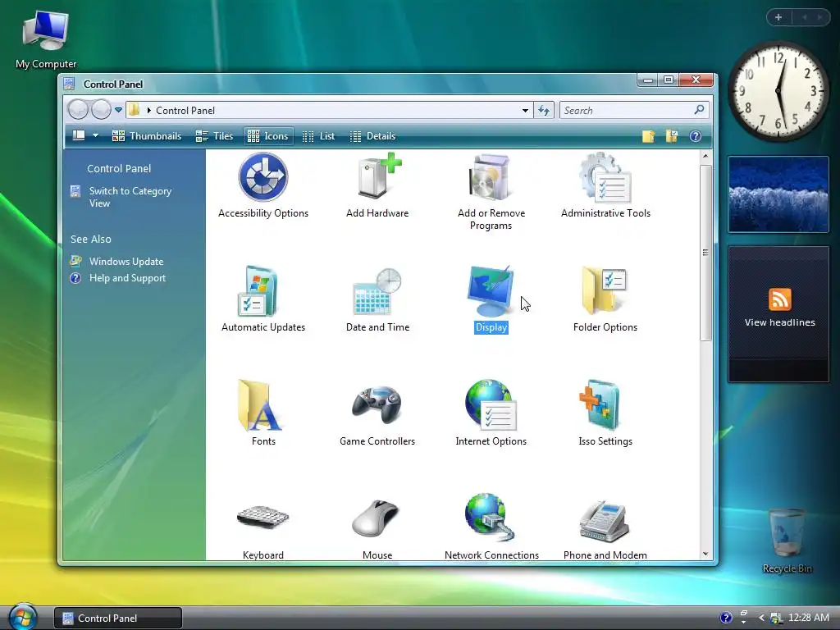The height and width of the screenshot is (630, 840).
Task: Click the help question mark toolbar icon
Action: [x=696, y=136]
